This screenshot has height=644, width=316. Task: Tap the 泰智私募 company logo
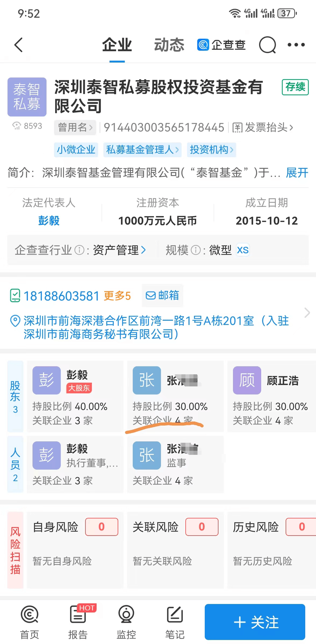click(27, 97)
